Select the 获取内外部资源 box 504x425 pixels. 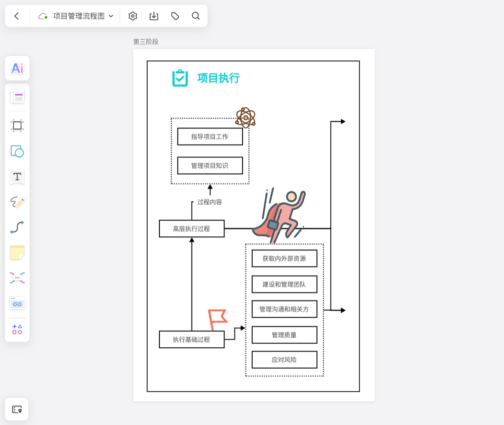tap(284, 258)
